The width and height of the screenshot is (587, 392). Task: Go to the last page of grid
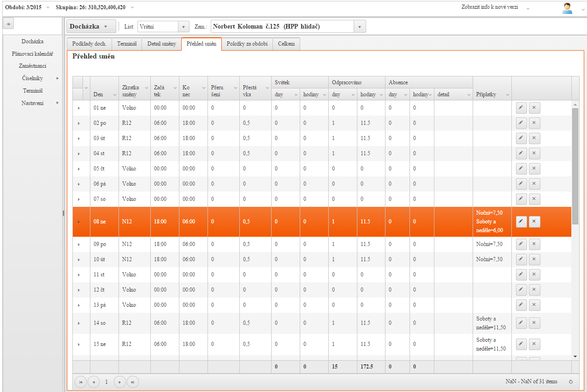point(133,382)
